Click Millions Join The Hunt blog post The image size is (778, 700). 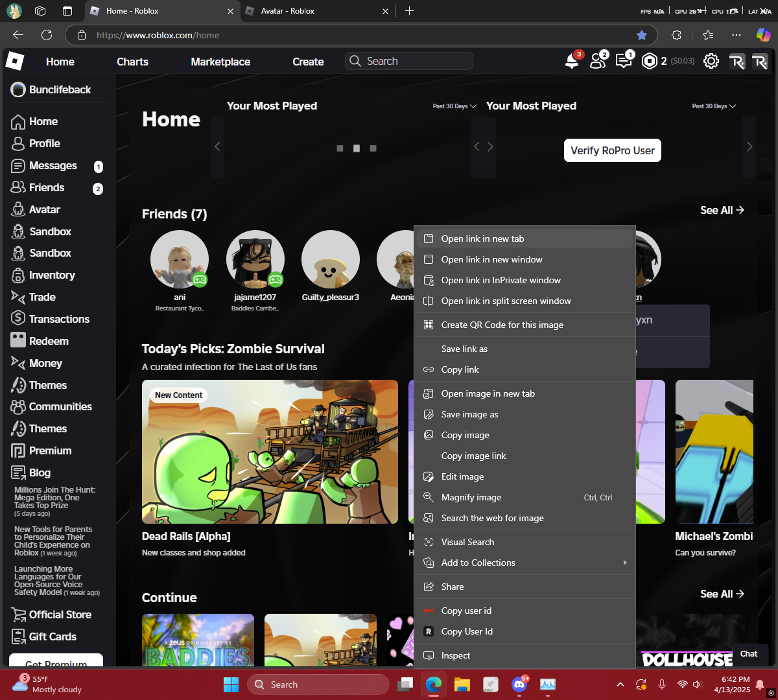pyautogui.click(x=55, y=502)
